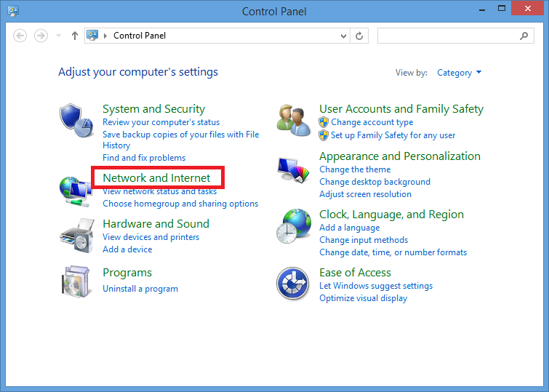The height and width of the screenshot is (392, 549).
Task: Refresh the Control Panel view
Action: (359, 36)
